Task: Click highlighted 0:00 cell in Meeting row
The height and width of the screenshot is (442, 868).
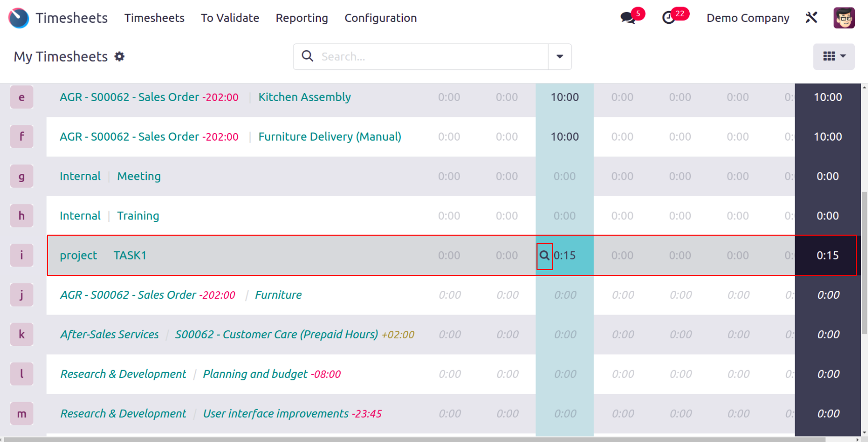Action: (565, 176)
